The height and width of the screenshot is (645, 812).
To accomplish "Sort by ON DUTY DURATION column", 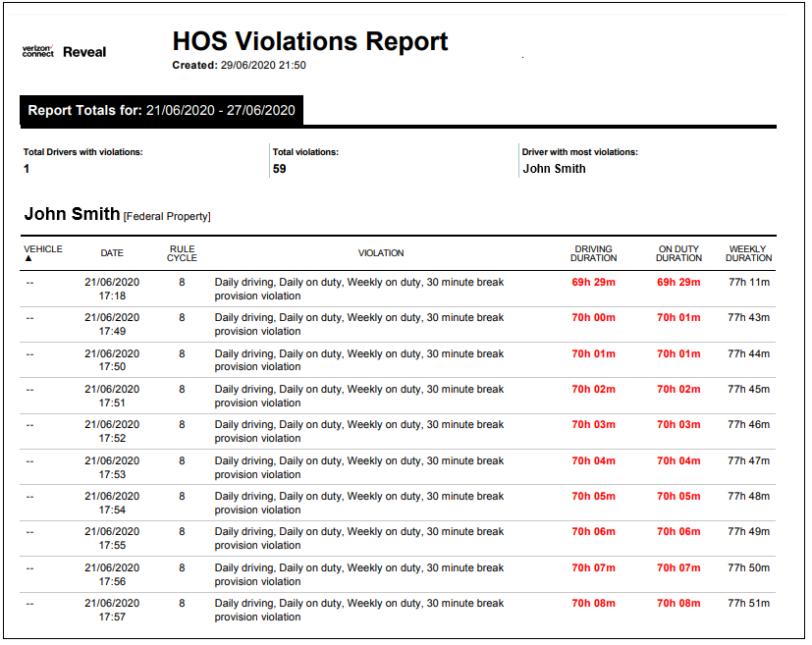I will point(677,253).
